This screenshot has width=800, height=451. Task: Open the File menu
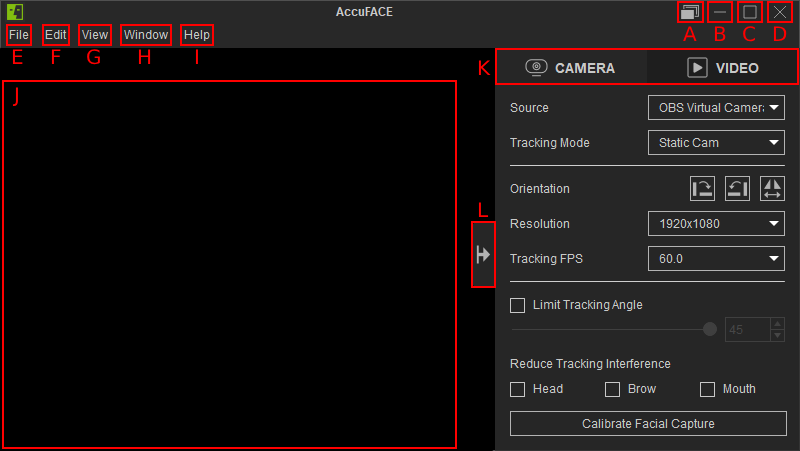tap(19, 35)
